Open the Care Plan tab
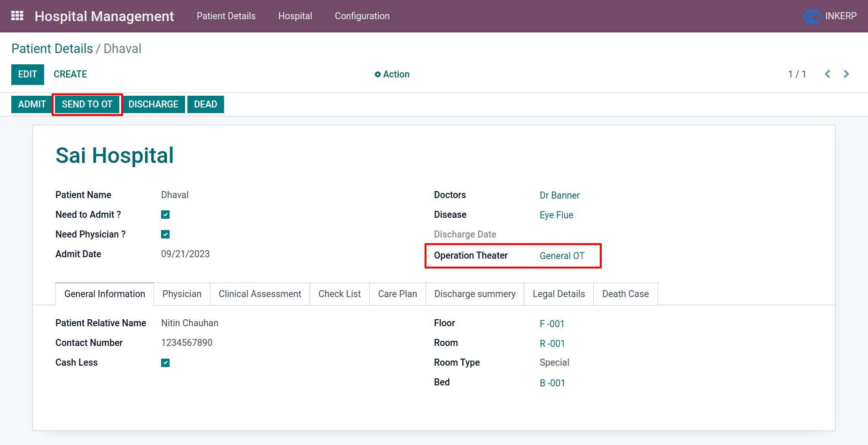This screenshot has height=445, width=868. pos(397,294)
